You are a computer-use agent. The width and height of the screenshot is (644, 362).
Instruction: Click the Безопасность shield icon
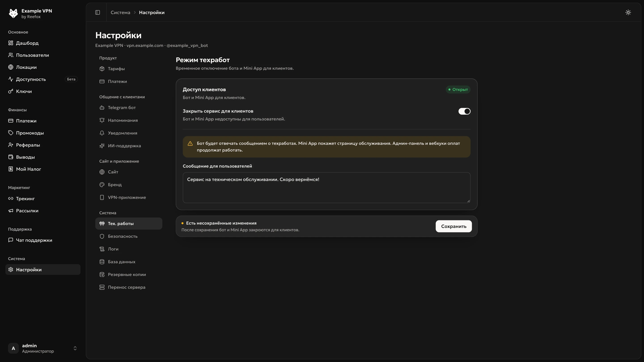[x=102, y=236]
